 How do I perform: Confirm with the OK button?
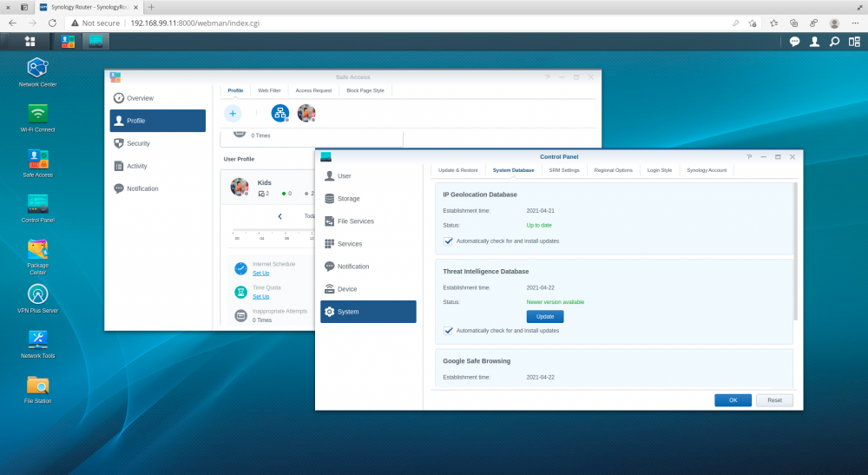click(x=733, y=400)
